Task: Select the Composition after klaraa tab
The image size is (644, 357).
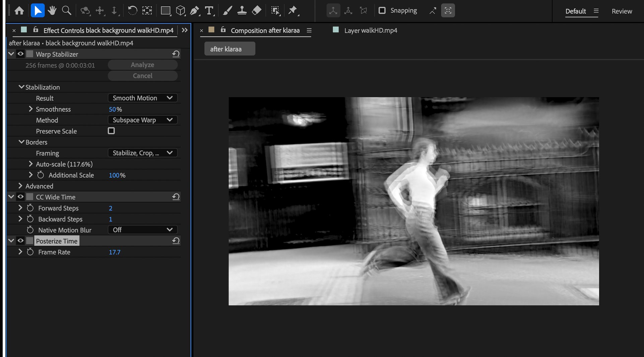Action: [x=265, y=30]
